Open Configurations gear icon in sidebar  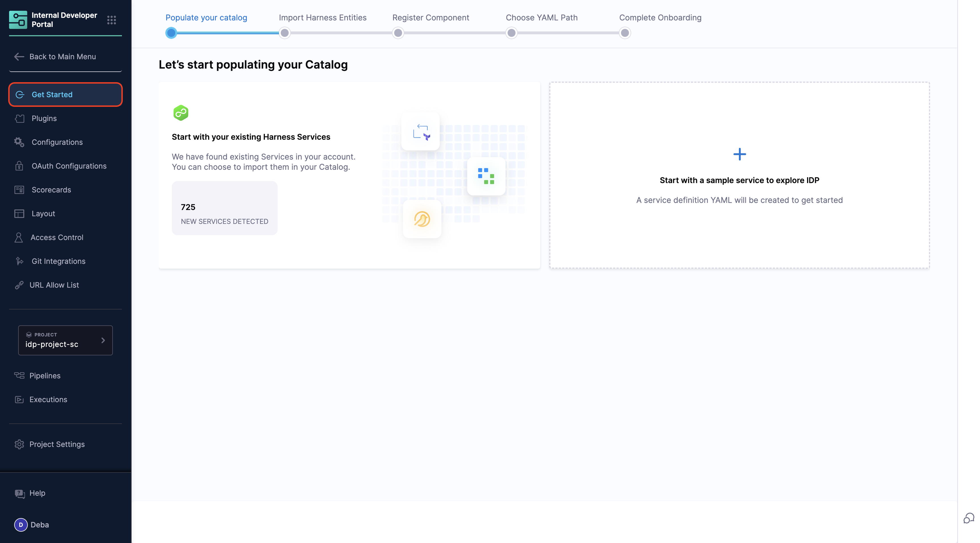pos(19,142)
